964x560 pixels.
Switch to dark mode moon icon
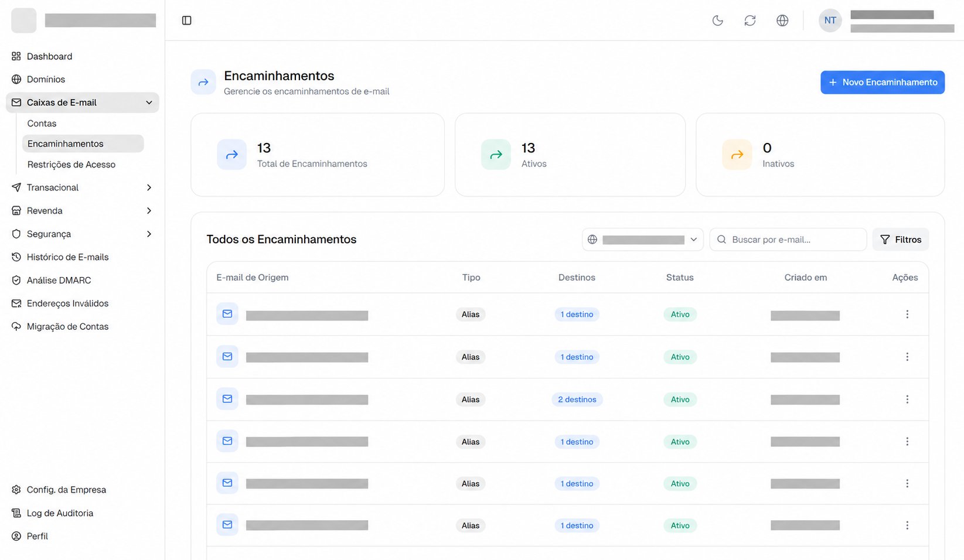point(717,21)
